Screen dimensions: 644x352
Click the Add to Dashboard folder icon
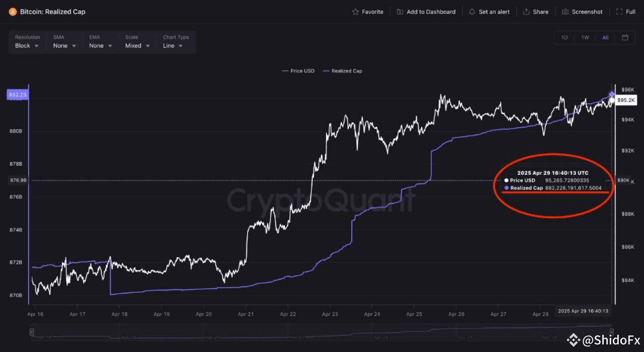pyautogui.click(x=400, y=12)
